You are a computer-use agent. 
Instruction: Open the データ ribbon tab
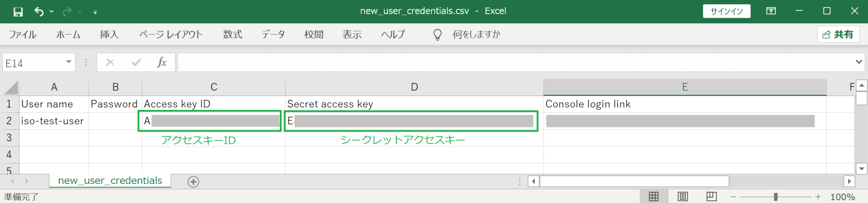click(273, 35)
